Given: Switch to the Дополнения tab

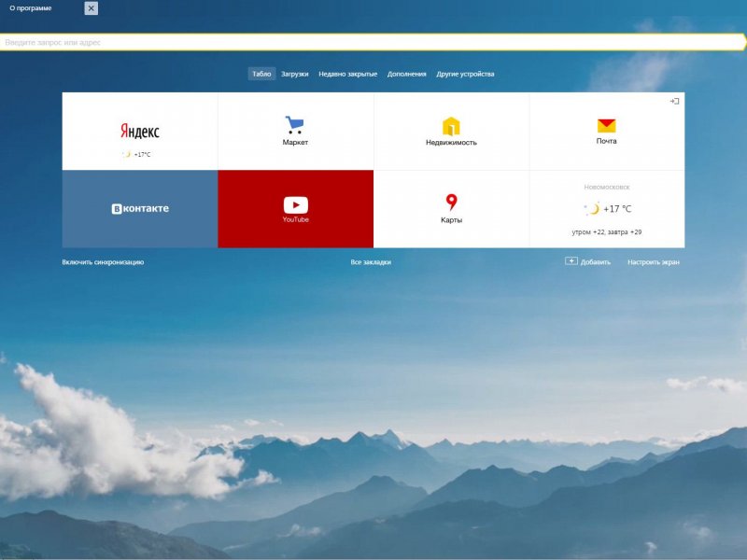Looking at the screenshot, I should (406, 74).
